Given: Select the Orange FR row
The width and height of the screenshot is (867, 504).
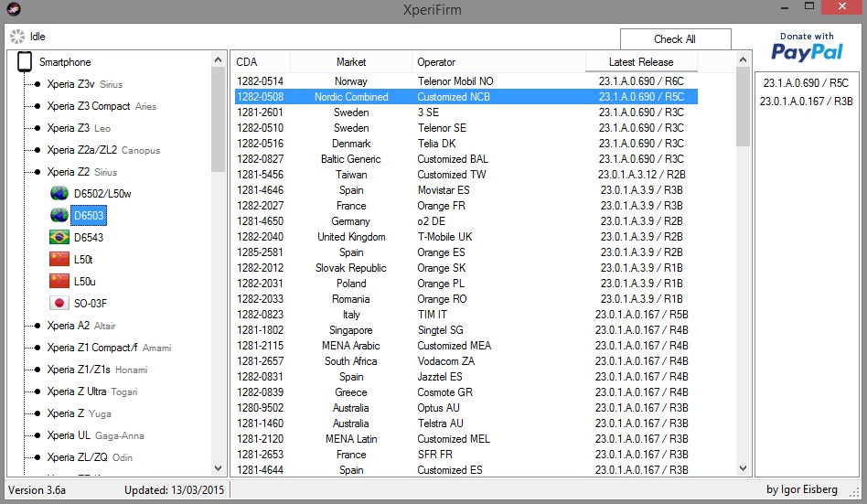Looking at the screenshot, I should pos(466,206).
